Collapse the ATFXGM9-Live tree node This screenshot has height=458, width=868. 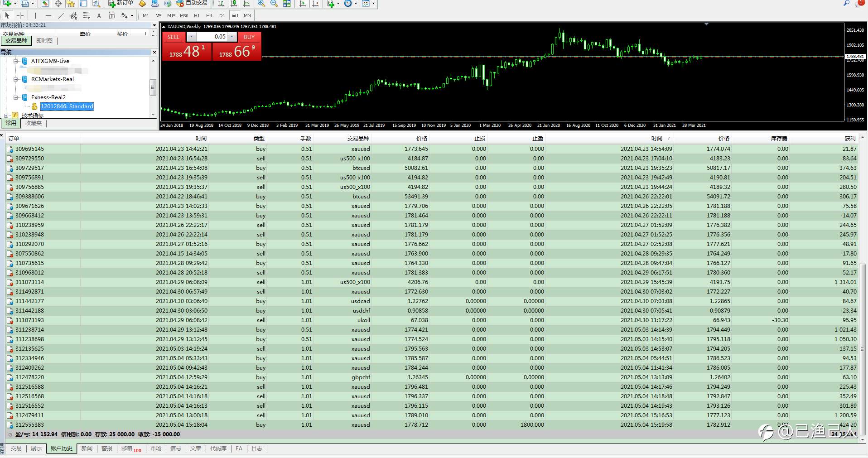15,61
